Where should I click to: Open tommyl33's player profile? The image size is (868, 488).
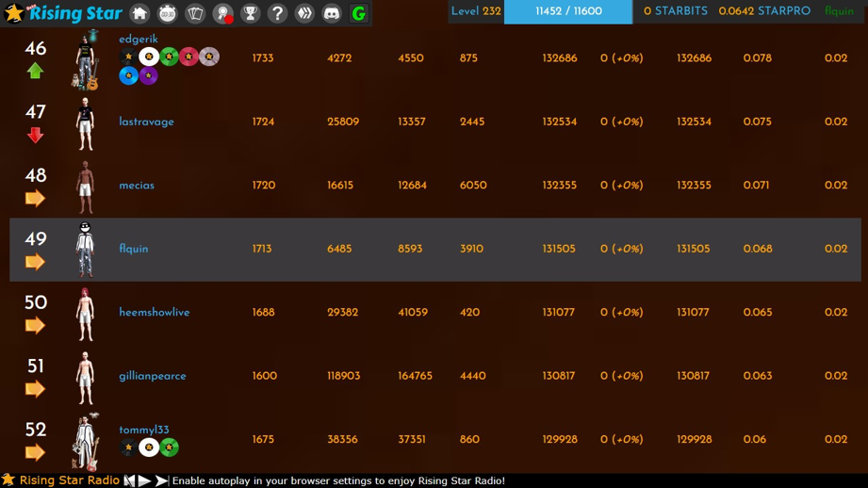(144, 430)
